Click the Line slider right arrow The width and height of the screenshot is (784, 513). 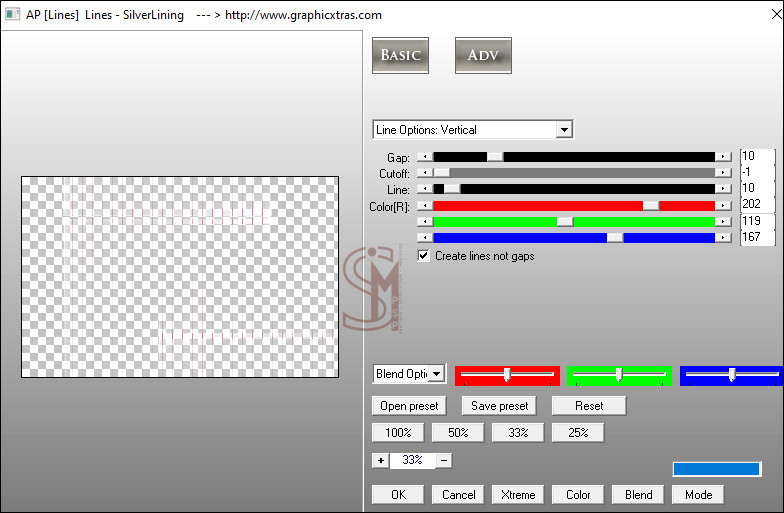click(x=723, y=188)
